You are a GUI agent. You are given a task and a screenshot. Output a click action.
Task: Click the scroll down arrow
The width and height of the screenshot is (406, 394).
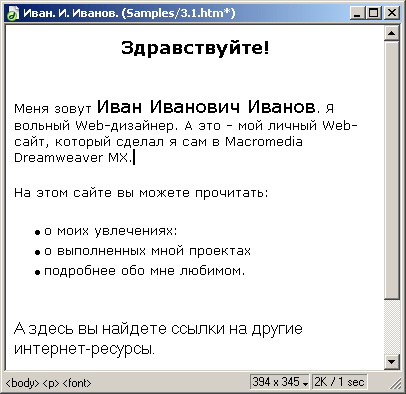tap(392, 362)
